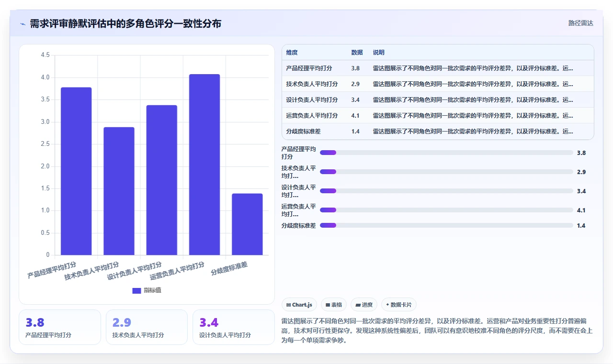Click the 设计负责人平均打分 bar in chart
This screenshot has height=364, width=613.
tap(162, 180)
